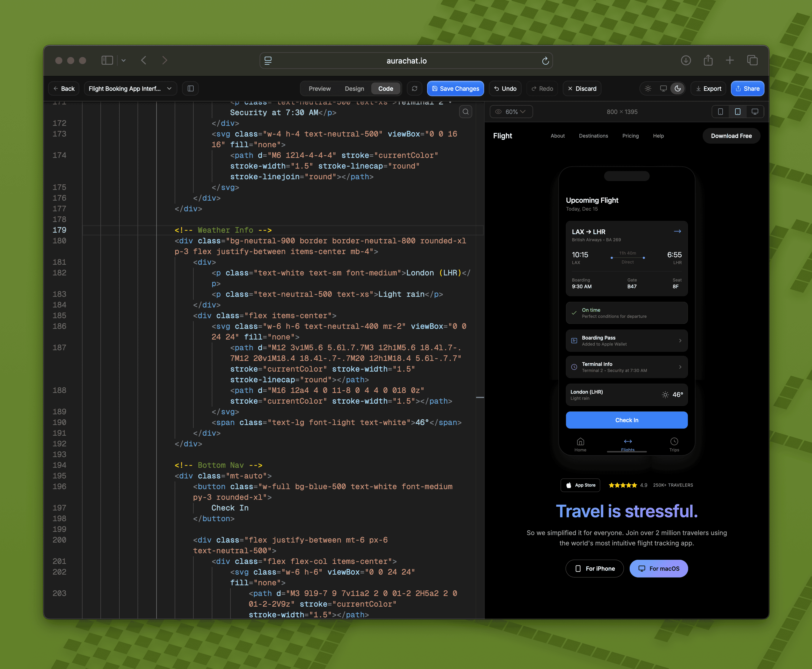Open Flight Booking App Interf... project dropdown
Viewport: 812px width, 669px height.
130,89
